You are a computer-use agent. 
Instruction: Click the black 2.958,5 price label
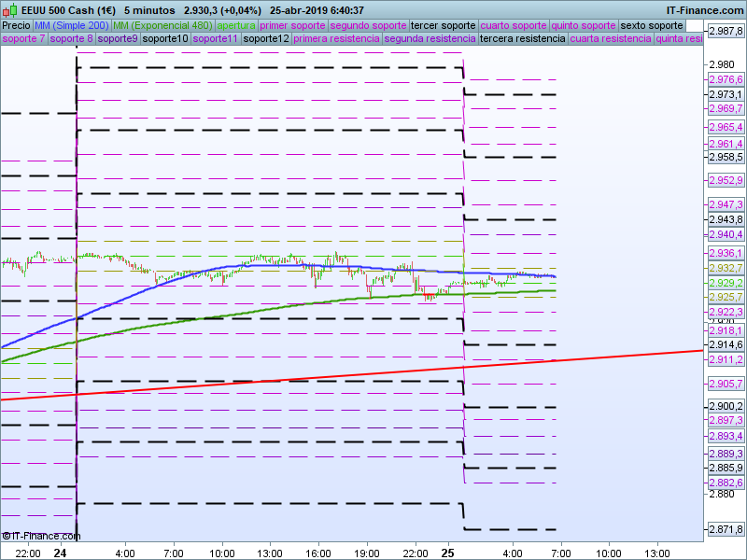(726, 157)
